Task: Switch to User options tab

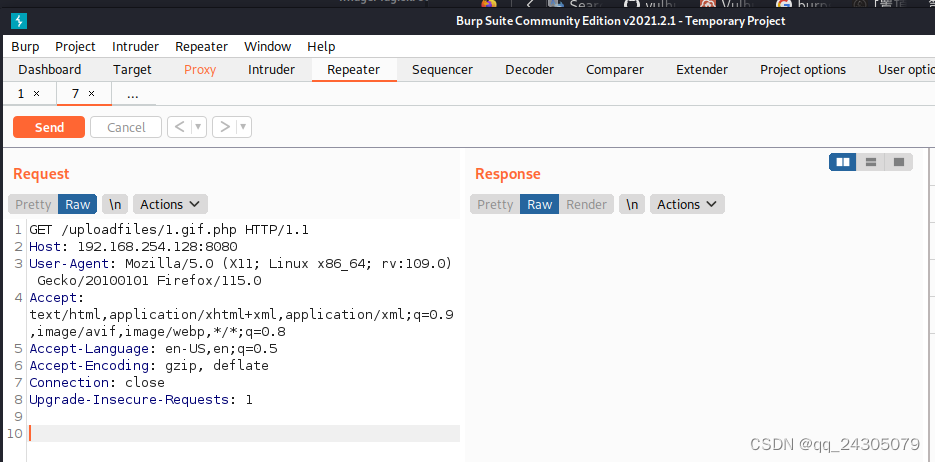Action: (906, 70)
